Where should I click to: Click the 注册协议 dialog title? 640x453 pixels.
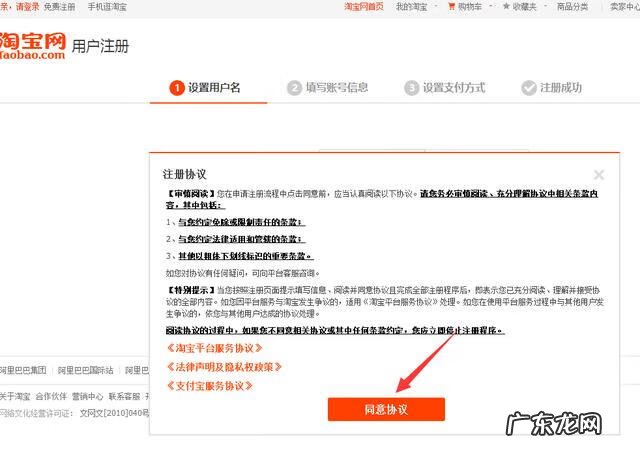click(x=184, y=174)
